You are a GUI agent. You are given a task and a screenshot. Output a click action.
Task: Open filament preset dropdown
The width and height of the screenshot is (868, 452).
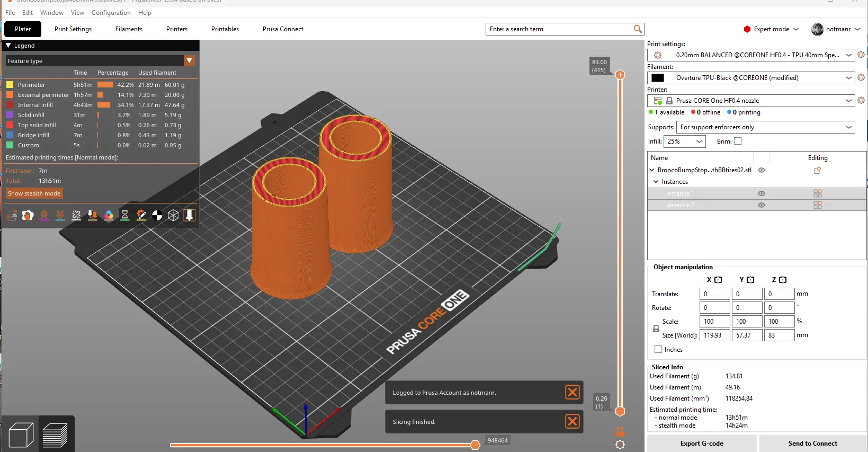coord(848,77)
